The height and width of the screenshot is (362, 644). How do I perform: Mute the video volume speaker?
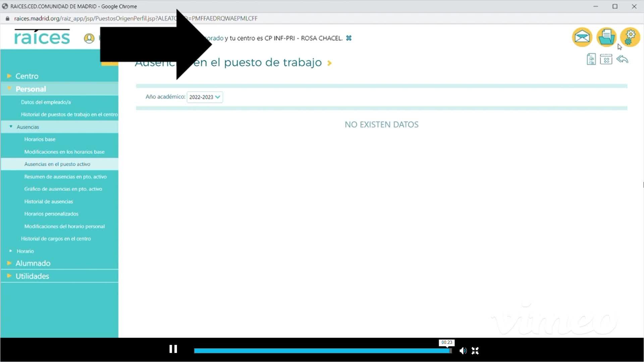(463, 351)
